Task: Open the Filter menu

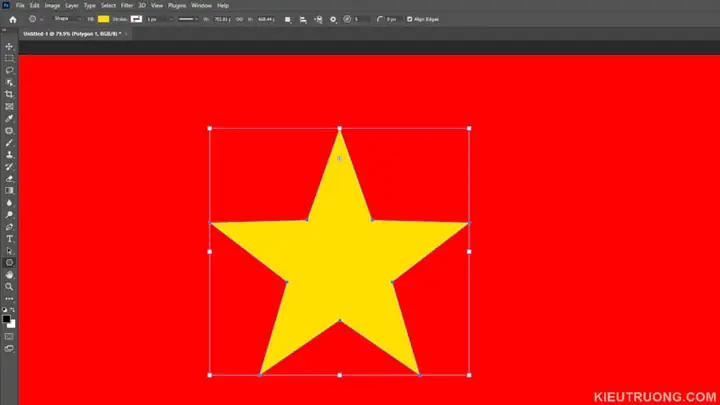Action: 127,6
